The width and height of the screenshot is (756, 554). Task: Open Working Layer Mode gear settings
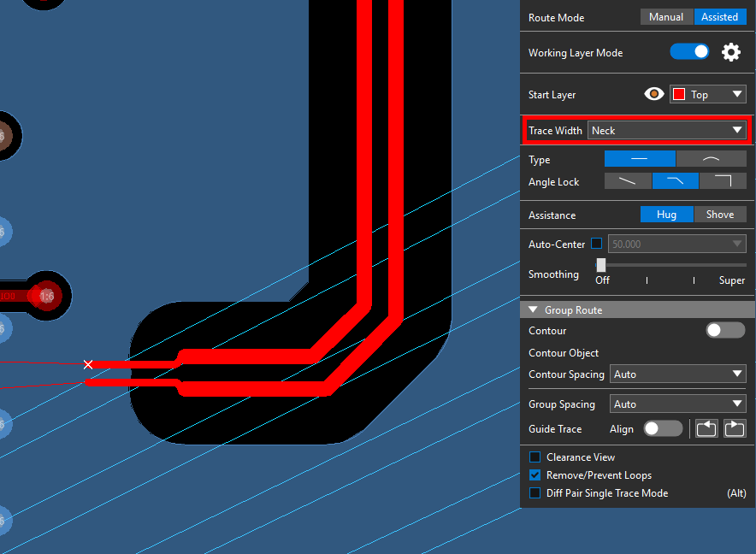click(730, 52)
